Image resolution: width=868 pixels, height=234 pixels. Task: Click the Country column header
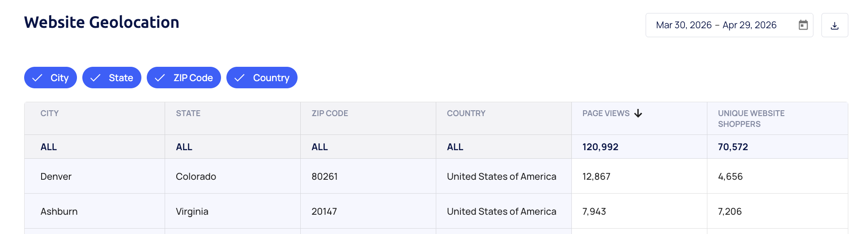[466, 113]
